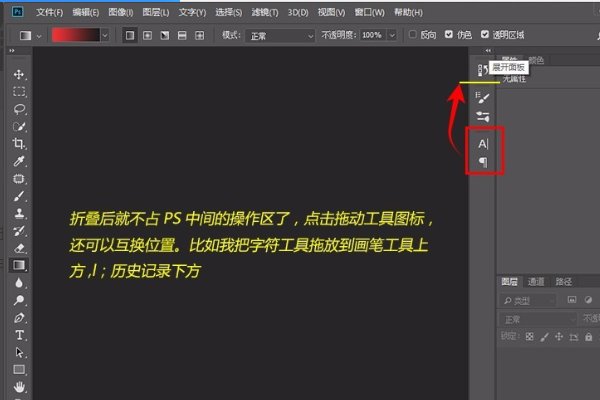Click the red-to-black gradient swatch
The width and height of the screenshot is (600, 400).
click(76, 35)
